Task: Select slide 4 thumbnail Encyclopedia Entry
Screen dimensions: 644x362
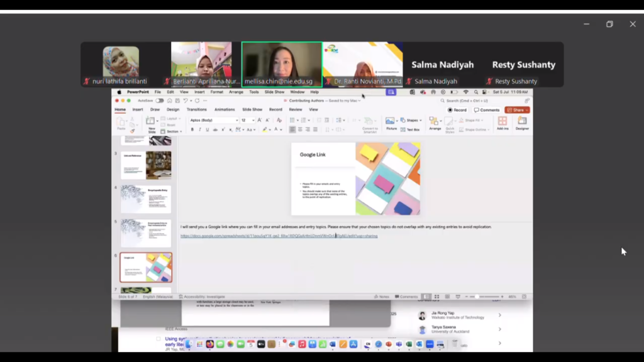Action: 146,199
